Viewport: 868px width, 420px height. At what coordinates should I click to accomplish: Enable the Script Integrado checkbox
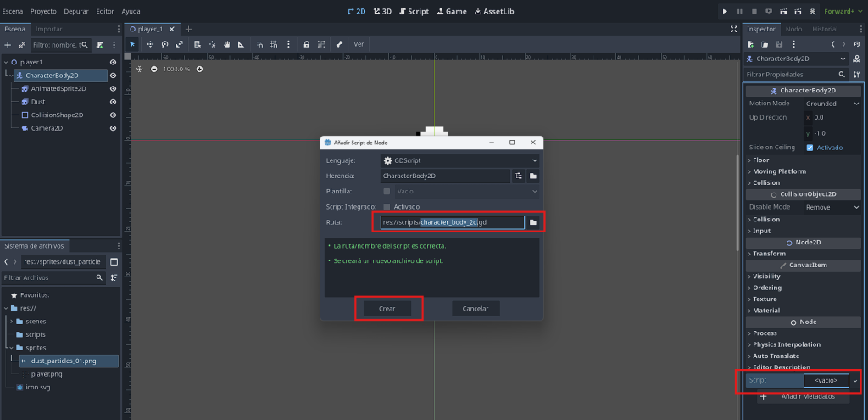click(x=387, y=207)
